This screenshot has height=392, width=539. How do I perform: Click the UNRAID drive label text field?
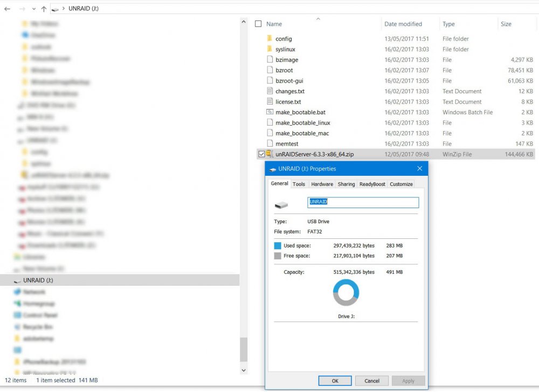pyautogui.click(x=363, y=202)
